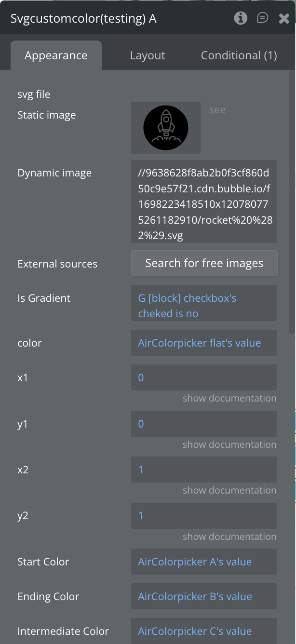Edit the Start Color expression
The width and height of the screenshot is (296, 644).
(203, 562)
